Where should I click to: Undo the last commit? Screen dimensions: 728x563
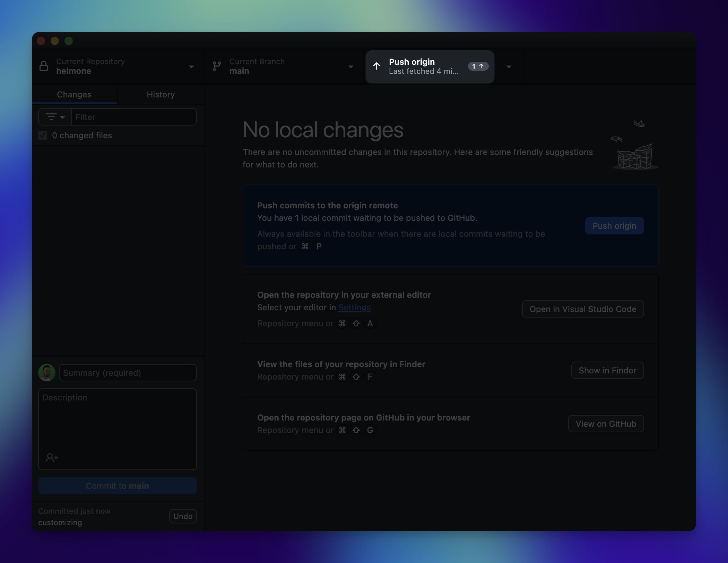coord(183,516)
